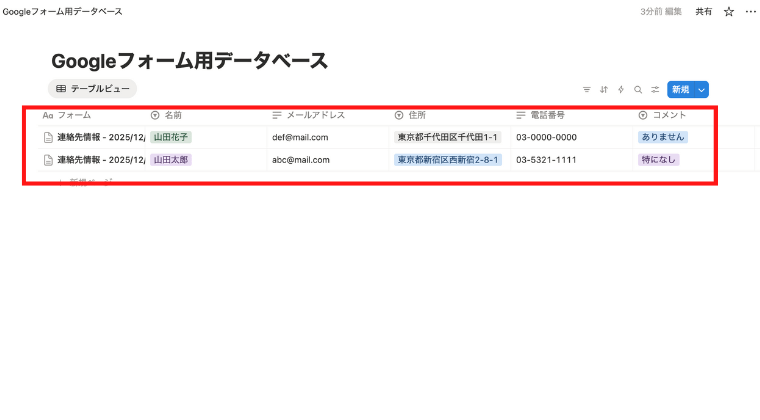This screenshot has height=420, width=760.
Task: Select the page icon of 山田花子 row
Action: pos(48,138)
